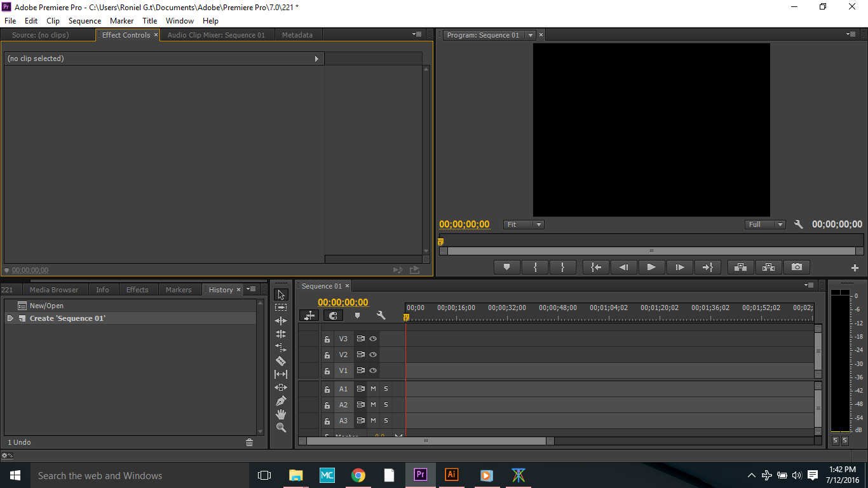Export a frame with camera icon

797,268
